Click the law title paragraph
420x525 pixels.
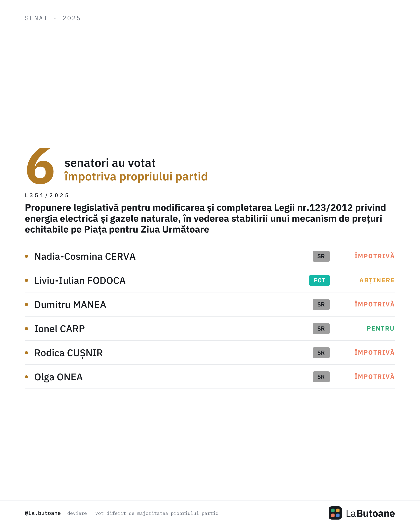coord(205,218)
